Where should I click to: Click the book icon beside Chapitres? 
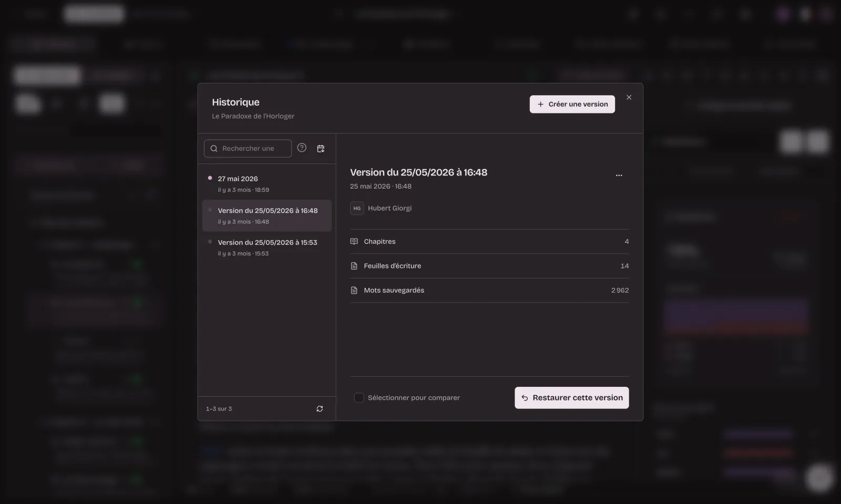coord(354,241)
